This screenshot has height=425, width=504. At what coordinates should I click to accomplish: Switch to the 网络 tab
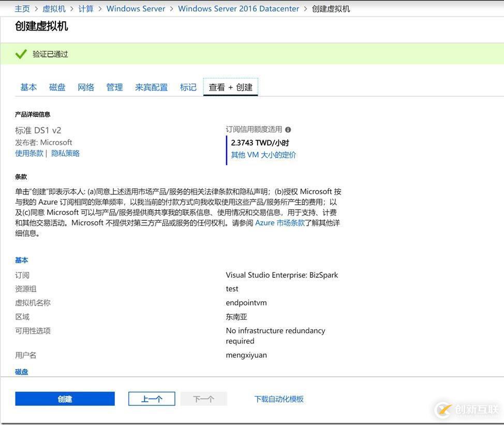tap(86, 87)
